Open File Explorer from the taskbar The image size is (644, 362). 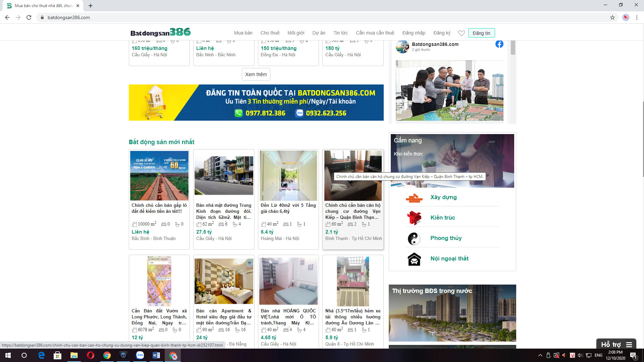(x=74, y=355)
